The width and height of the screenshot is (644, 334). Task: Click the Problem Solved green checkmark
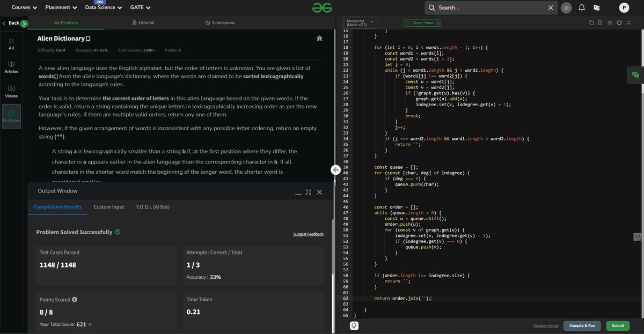(118, 232)
